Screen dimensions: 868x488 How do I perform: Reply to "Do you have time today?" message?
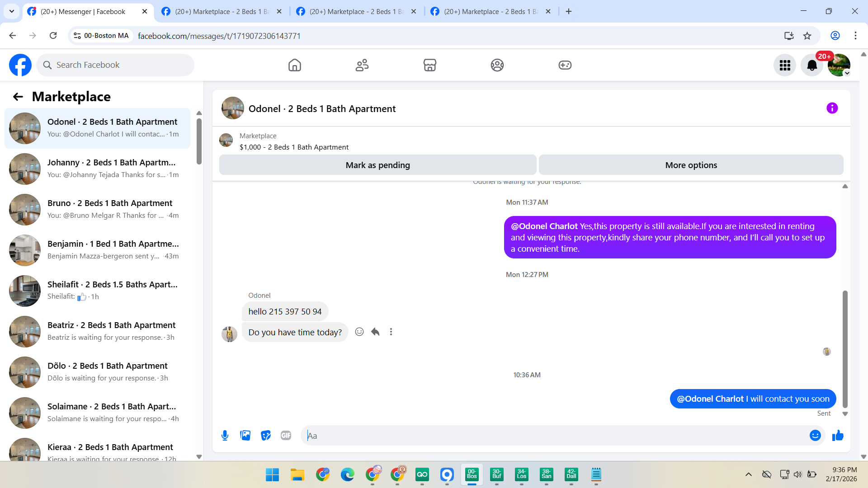[x=375, y=332]
